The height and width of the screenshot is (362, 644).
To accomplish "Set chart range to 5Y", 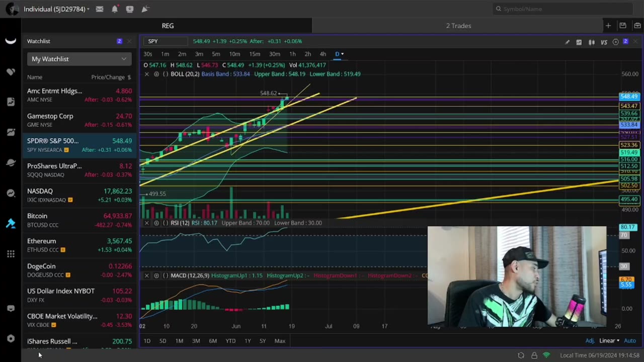I will [x=263, y=341].
